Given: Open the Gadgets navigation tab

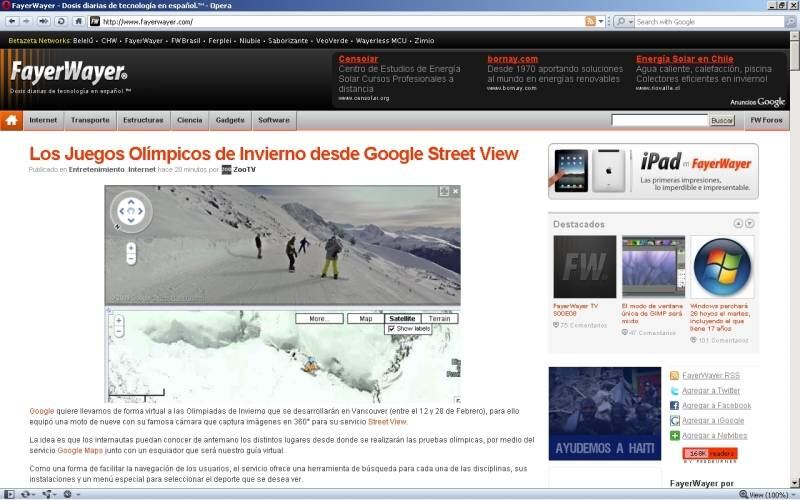Looking at the screenshot, I should (x=230, y=120).
